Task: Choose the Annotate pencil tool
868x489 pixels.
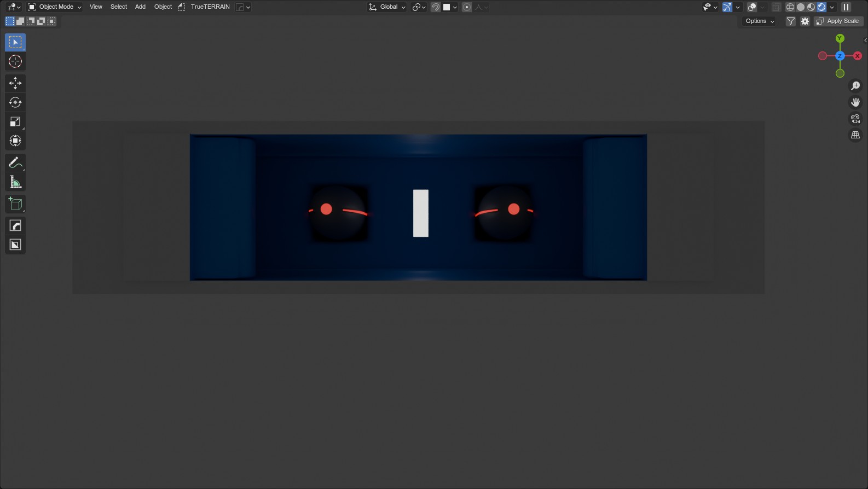Action: (x=15, y=162)
